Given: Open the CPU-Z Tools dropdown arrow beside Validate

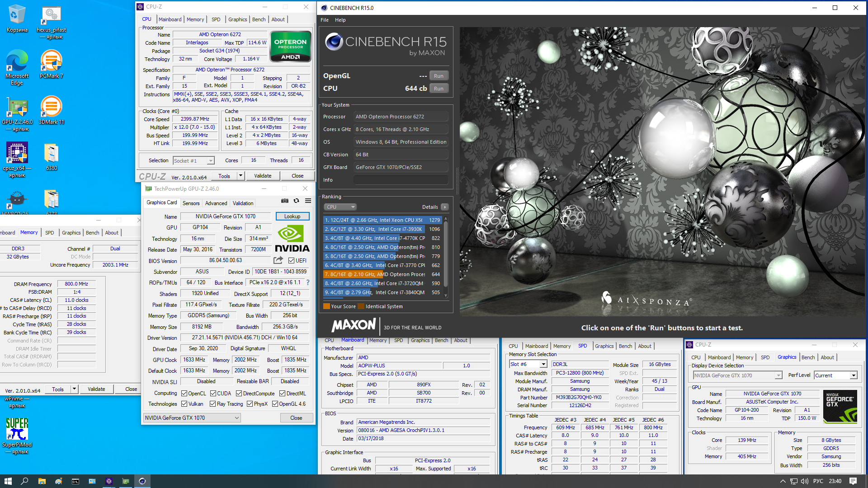Looking at the screenshot, I should click(x=241, y=176).
